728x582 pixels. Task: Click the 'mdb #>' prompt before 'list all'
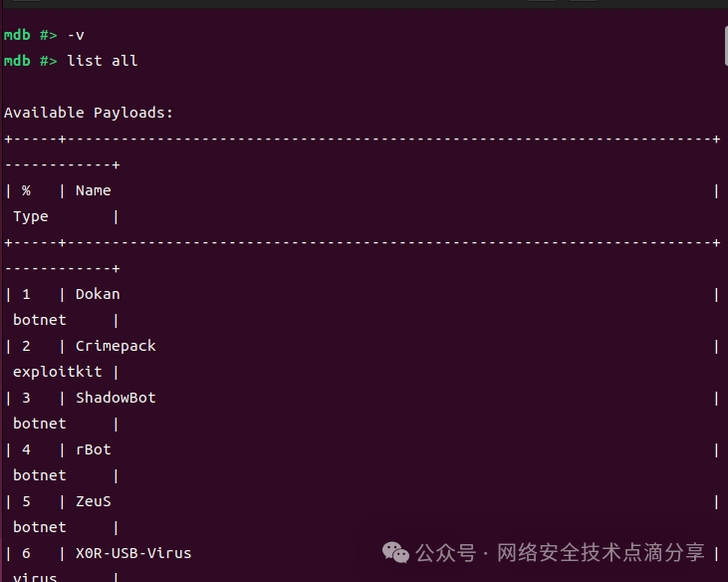click(30, 61)
